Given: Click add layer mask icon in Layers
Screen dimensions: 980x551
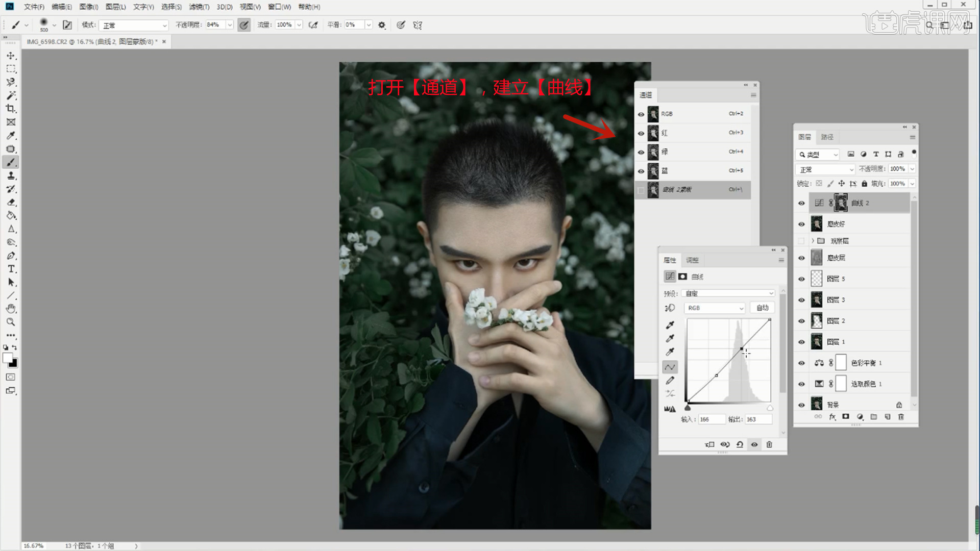Looking at the screenshot, I should pyautogui.click(x=846, y=417).
